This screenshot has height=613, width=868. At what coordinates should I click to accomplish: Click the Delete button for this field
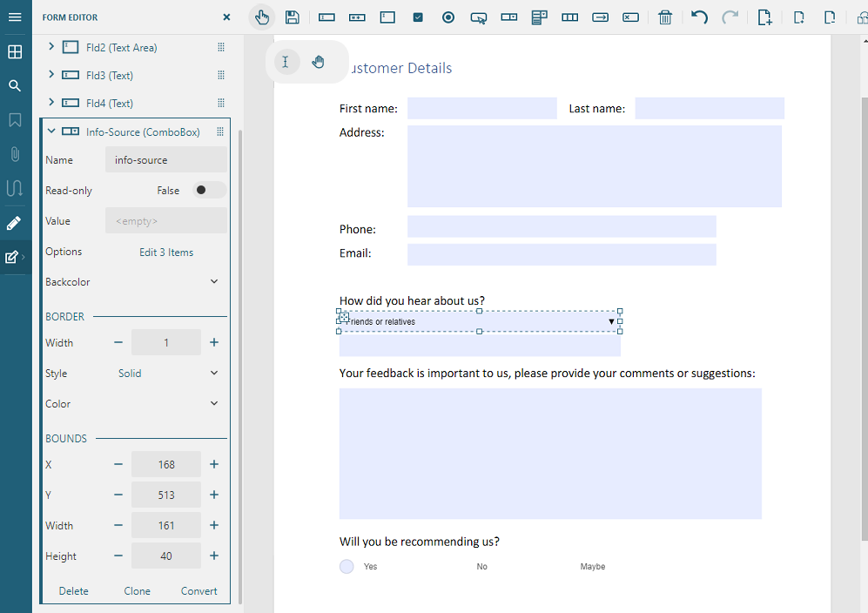(x=74, y=591)
